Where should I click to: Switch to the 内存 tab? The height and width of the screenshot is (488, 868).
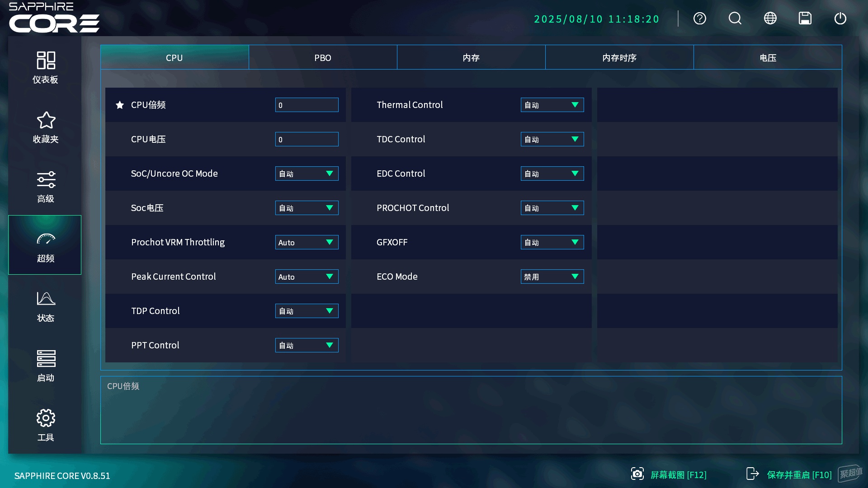471,57
